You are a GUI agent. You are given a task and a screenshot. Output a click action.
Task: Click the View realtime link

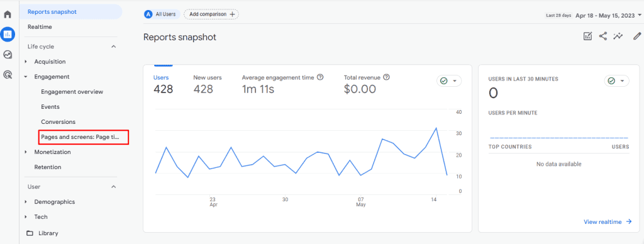(602, 222)
